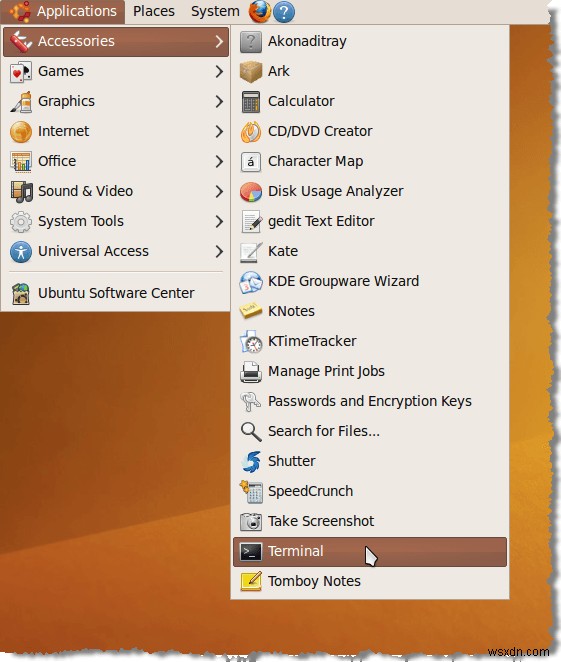Click the Tomboy Notes icon
Screen dimensions: 561x662
[251, 581]
